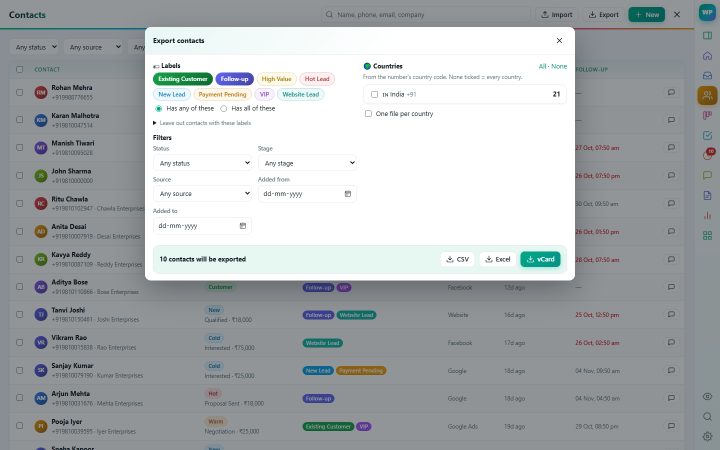Open the Contacts people icon in sidebar

click(707, 96)
